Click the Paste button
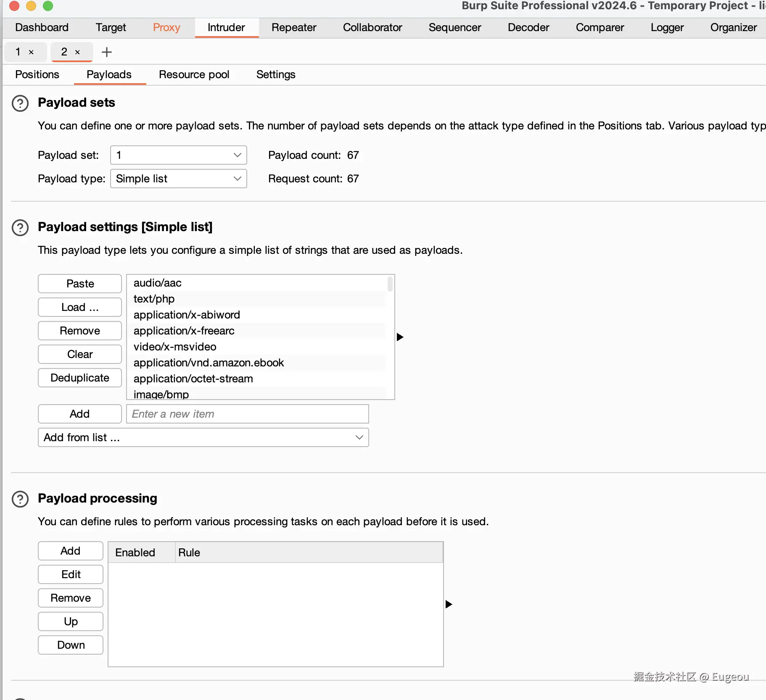766x700 pixels. 80,284
